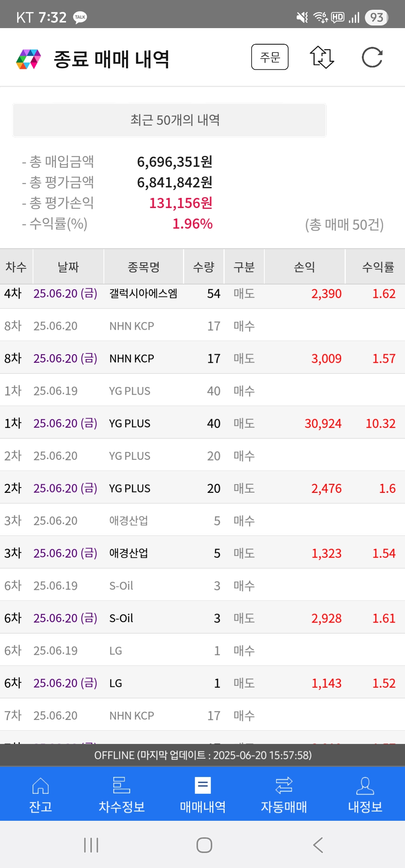Tap the total profit 131,156원
This screenshot has width=405, height=868.
181,203
